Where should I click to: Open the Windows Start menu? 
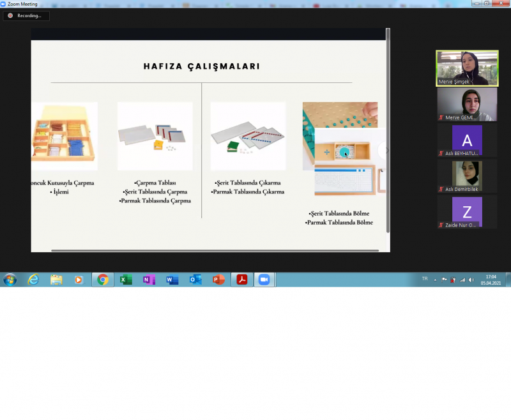coord(10,280)
